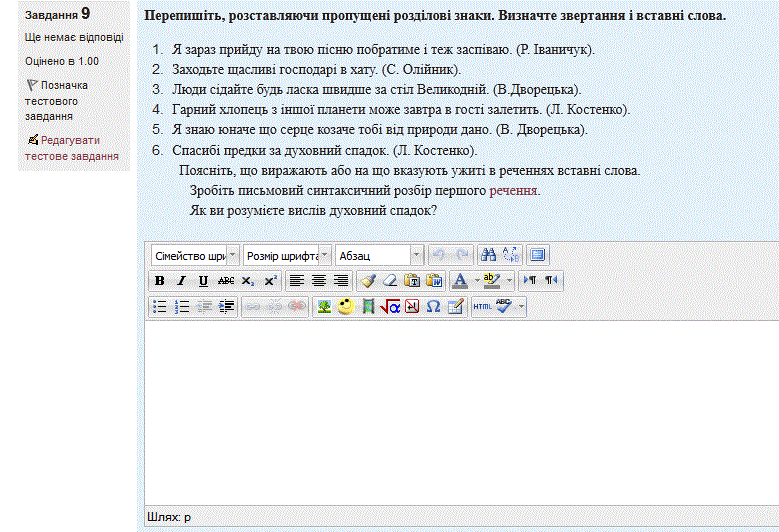Open the spellchecker language dropdown arrow

point(521,306)
